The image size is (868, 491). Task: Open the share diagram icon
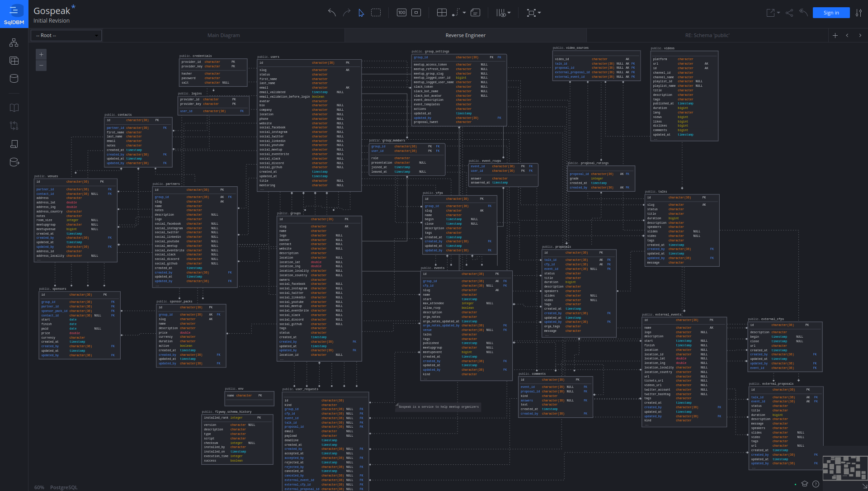tap(789, 13)
